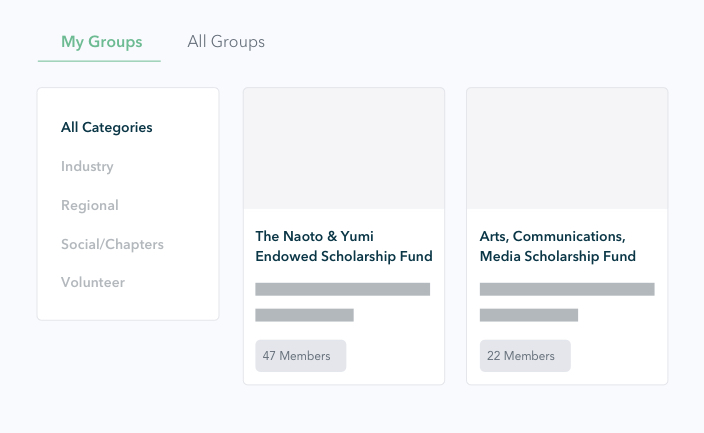Switch to the My Groups tab
The image size is (704, 433).
click(x=101, y=42)
